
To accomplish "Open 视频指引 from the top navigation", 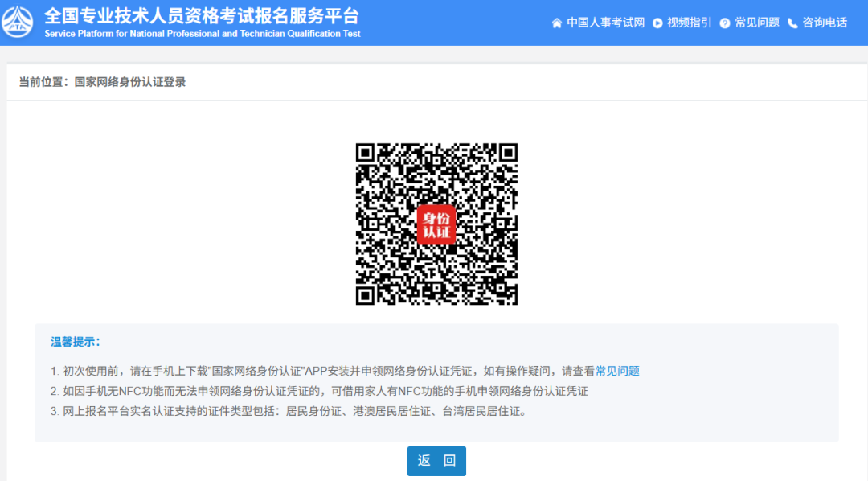I will coord(685,23).
